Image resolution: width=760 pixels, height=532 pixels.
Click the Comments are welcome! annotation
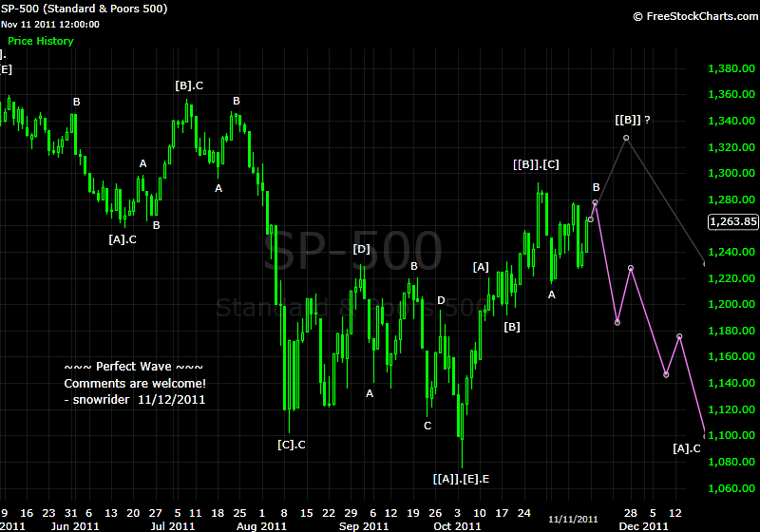tap(135, 383)
